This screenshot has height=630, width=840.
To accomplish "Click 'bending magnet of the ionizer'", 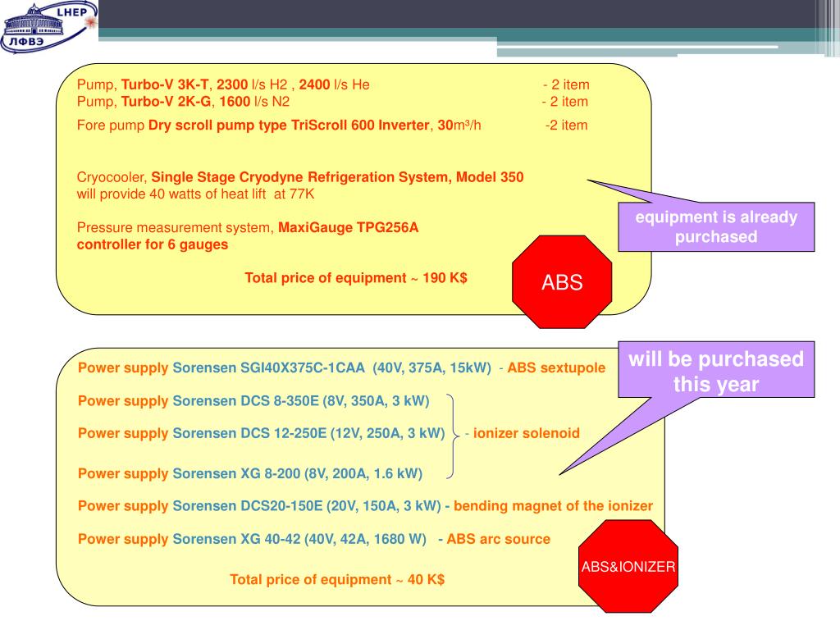I will pos(553,506).
